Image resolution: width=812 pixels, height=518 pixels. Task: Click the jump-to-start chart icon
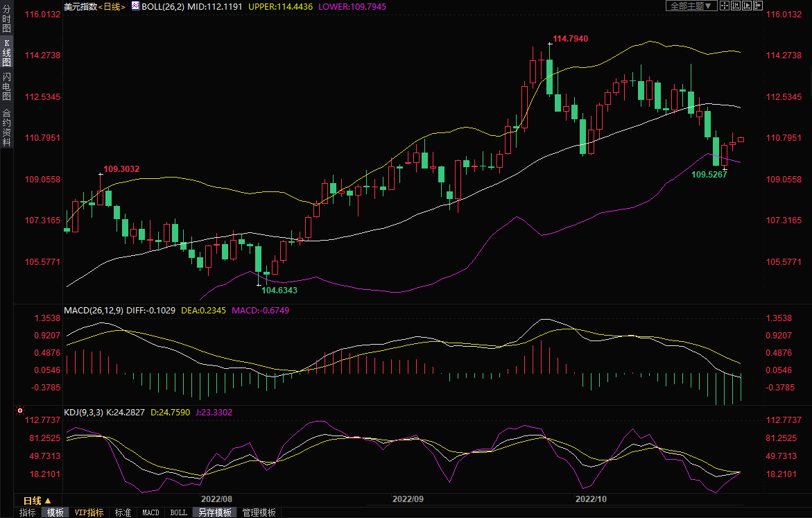pyautogui.click(x=736, y=6)
